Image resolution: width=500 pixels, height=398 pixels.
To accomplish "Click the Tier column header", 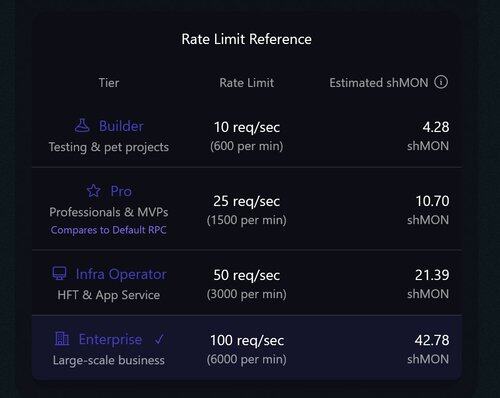I will (x=109, y=83).
